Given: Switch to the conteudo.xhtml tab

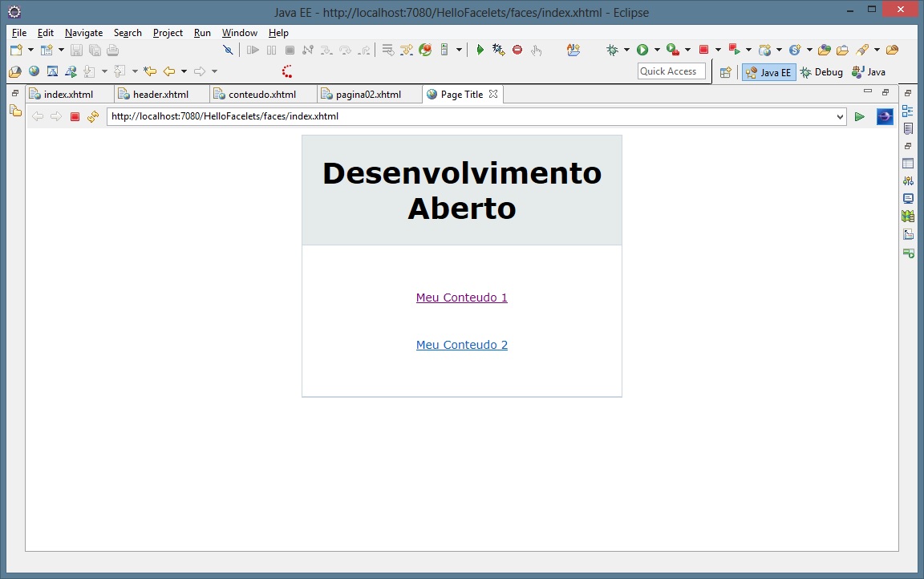Looking at the screenshot, I should (x=261, y=95).
